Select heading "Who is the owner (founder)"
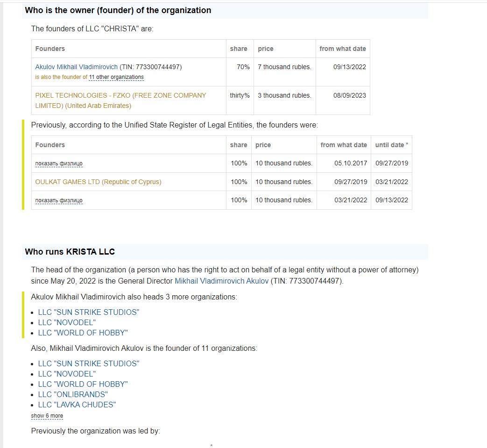Viewport: 487px width, 448px height. (x=118, y=10)
